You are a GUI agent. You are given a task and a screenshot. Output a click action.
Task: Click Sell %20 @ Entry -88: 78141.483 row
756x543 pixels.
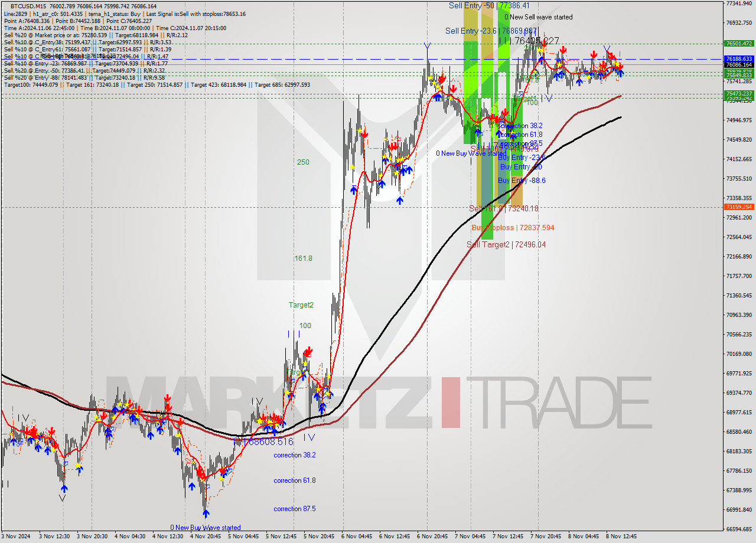(84, 77)
